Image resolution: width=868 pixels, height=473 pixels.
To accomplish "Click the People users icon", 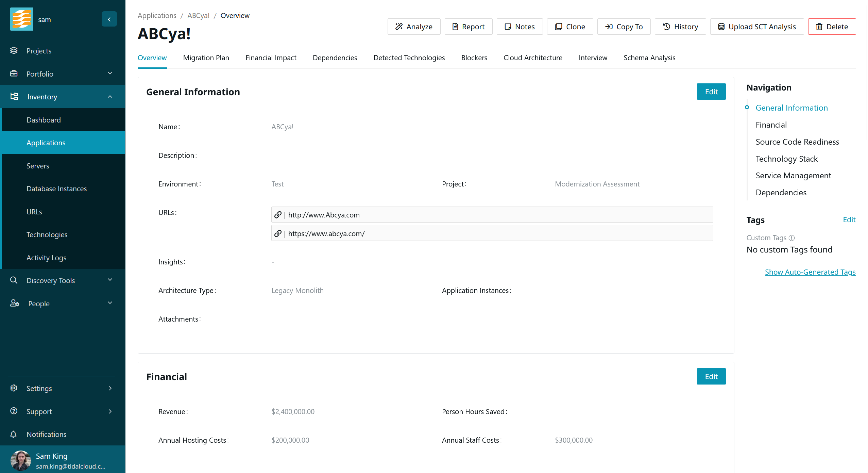I will pyautogui.click(x=15, y=303).
